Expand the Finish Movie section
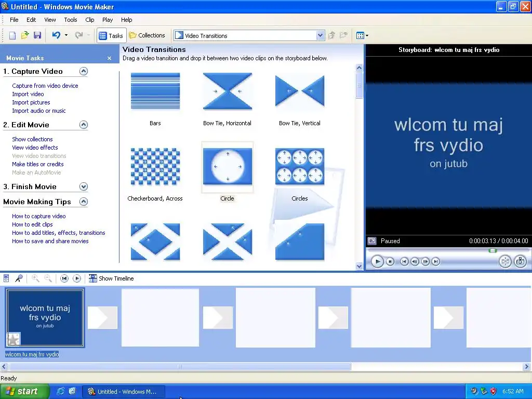This screenshot has width=532, height=399. click(x=84, y=187)
